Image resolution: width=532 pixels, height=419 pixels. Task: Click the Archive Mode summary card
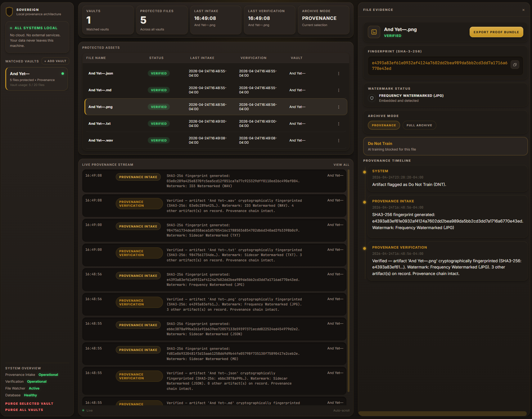click(x=324, y=20)
